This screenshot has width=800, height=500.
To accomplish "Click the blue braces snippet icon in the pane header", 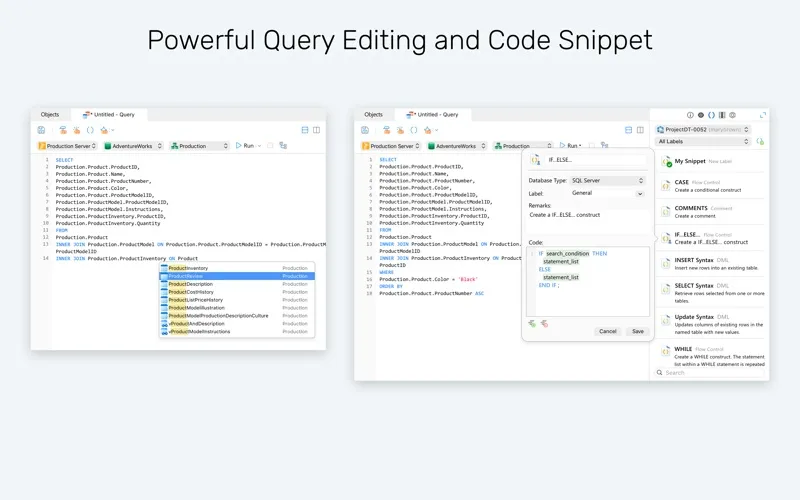I will point(711,115).
